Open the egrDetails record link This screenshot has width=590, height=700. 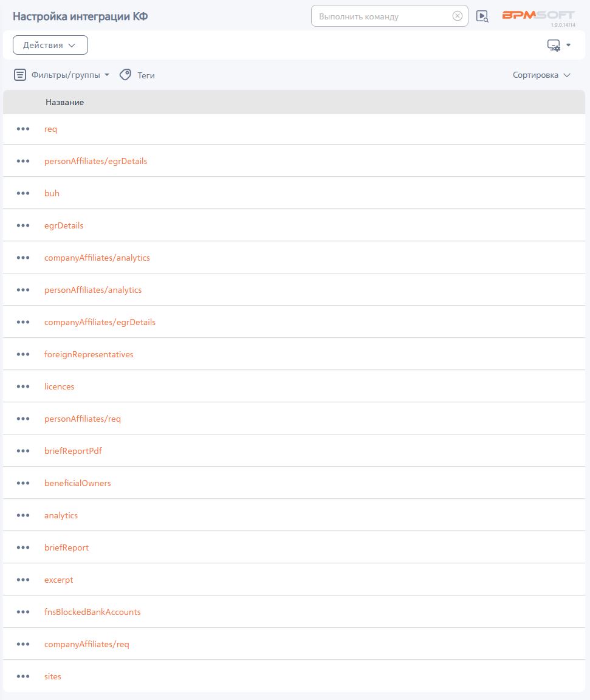pyautogui.click(x=64, y=225)
